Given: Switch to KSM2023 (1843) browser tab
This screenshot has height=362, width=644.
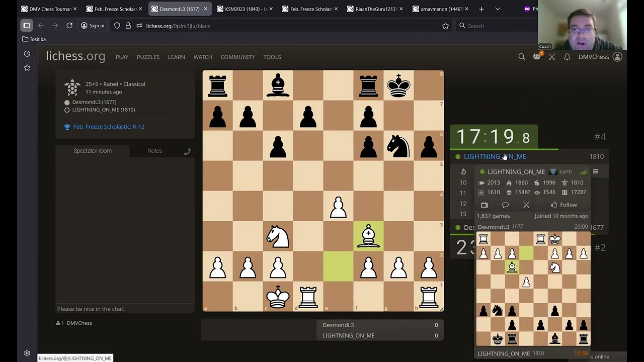Looking at the screenshot, I should pyautogui.click(x=245, y=9).
